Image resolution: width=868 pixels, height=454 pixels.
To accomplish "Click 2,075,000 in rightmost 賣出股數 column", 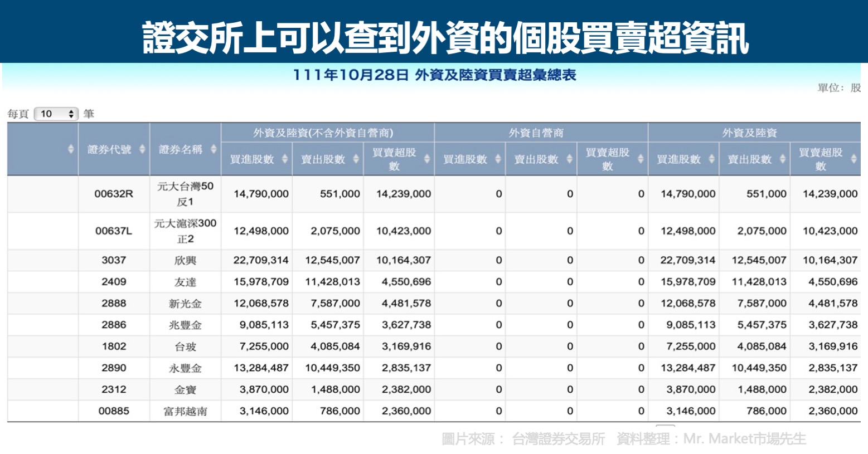I will coord(762,231).
